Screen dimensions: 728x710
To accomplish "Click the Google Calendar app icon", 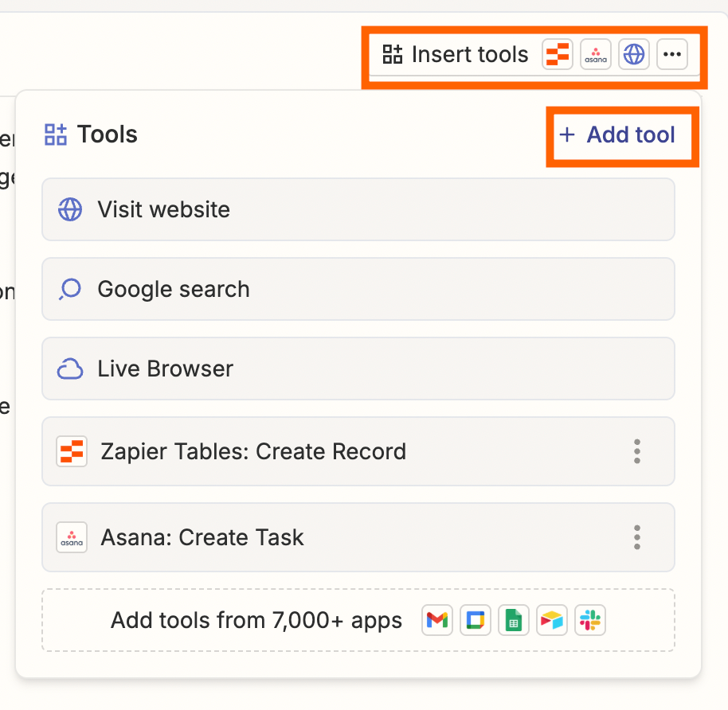I will pyautogui.click(x=476, y=620).
